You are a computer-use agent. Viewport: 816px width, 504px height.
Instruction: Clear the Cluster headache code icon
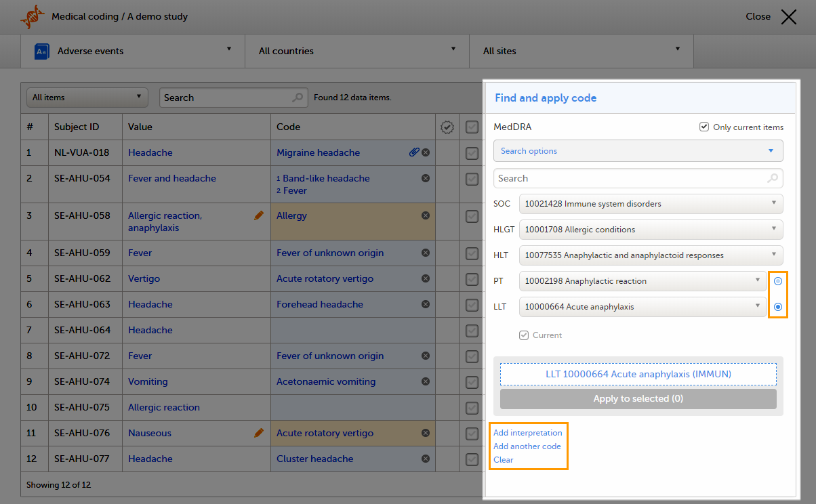click(x=426, y=459)
